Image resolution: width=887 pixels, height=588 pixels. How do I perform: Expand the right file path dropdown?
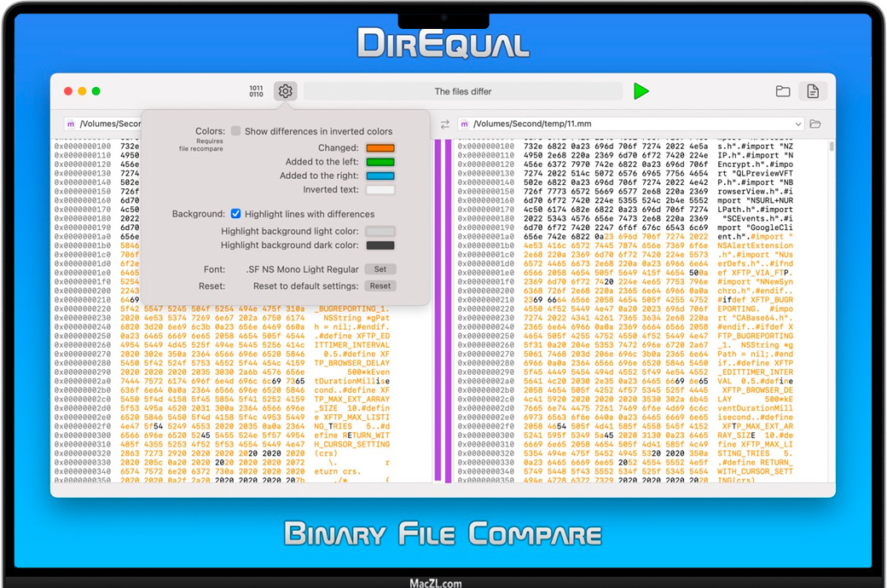pyautogui.click(x=797, y=124)
